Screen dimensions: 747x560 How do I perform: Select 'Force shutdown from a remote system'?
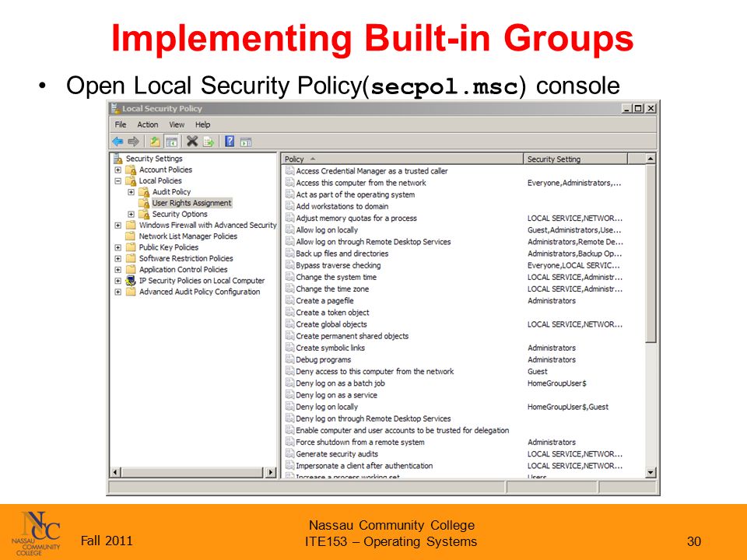[x=359, y=443]
